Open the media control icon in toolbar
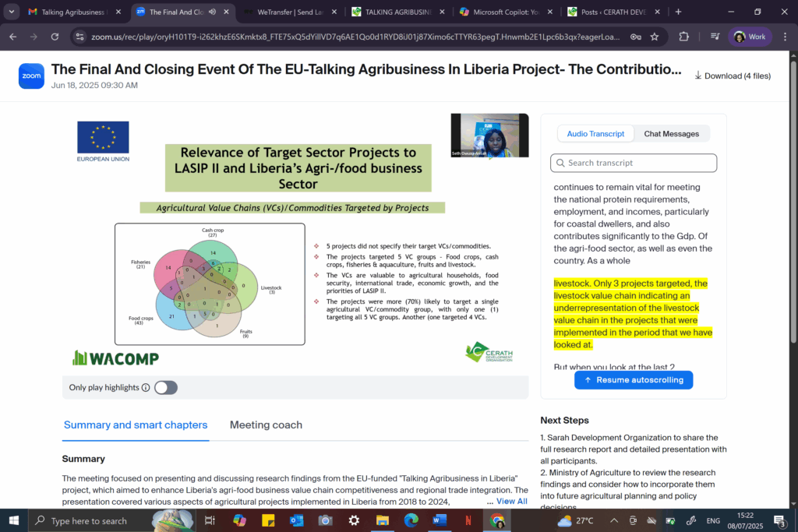Screen dimensions: 798x532 (715, 37)
